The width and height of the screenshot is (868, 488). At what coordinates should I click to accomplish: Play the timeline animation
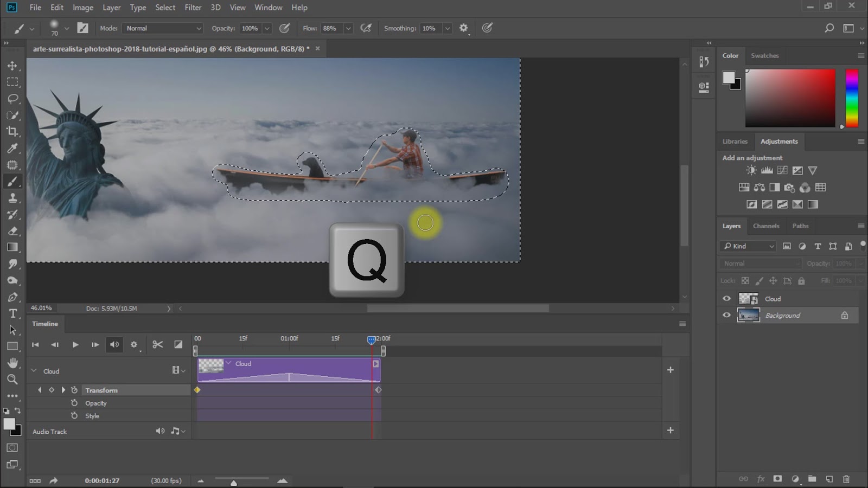[x=75, y=344]
